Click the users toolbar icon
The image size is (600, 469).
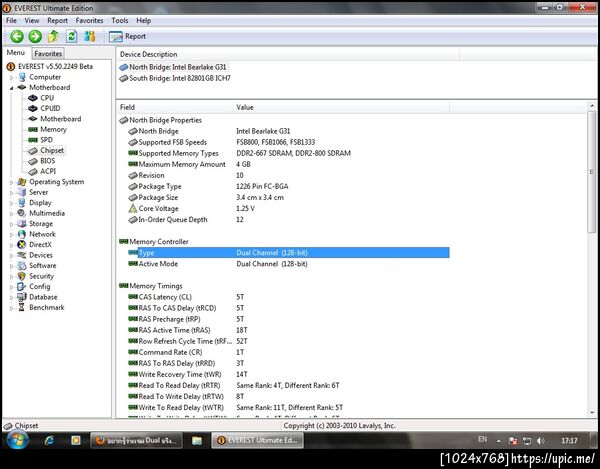90,36
